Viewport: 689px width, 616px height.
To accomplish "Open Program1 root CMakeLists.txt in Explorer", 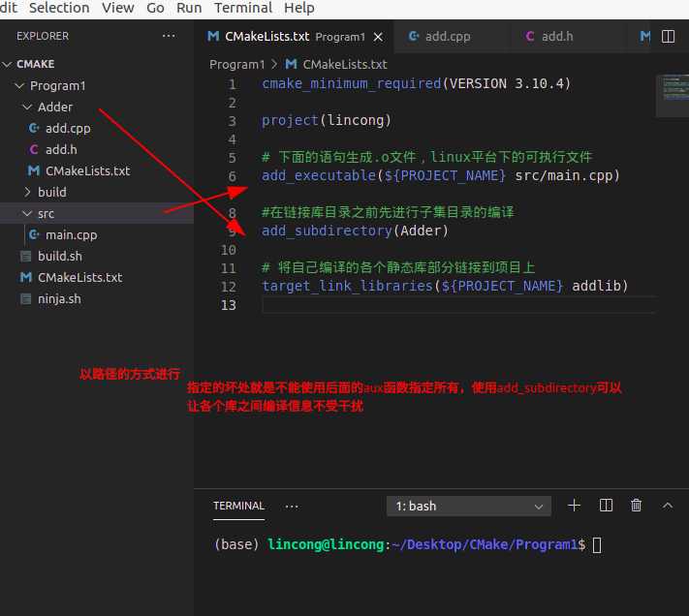I will point(79,277).
